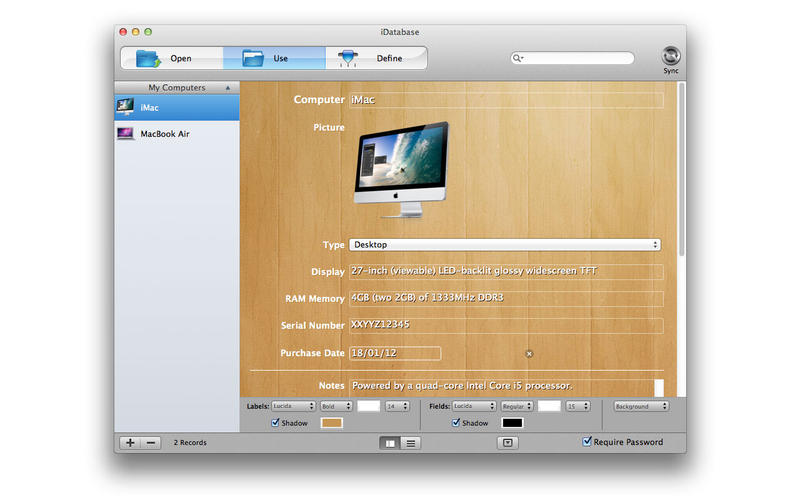This screenshot has width=800, height=500.
Task: Open the Type dropdown showing Desktop
Action: point(505,245)
